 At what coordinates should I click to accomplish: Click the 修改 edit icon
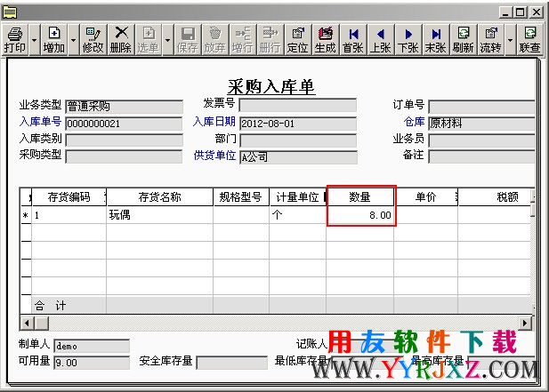point(93,40)
